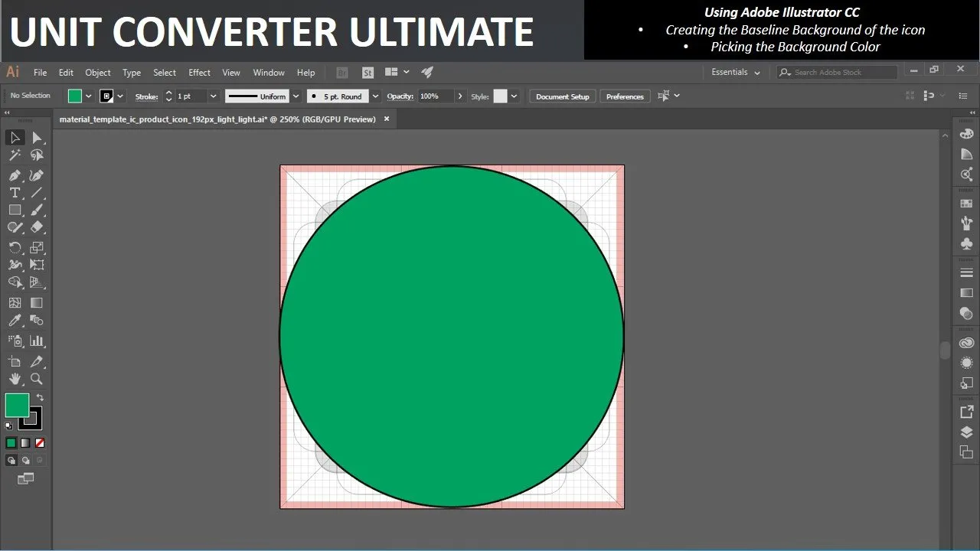The width and height of the screenshot is (980, 551).
Task: Open Uniform width profile dropdown
Action: [296, 96]
